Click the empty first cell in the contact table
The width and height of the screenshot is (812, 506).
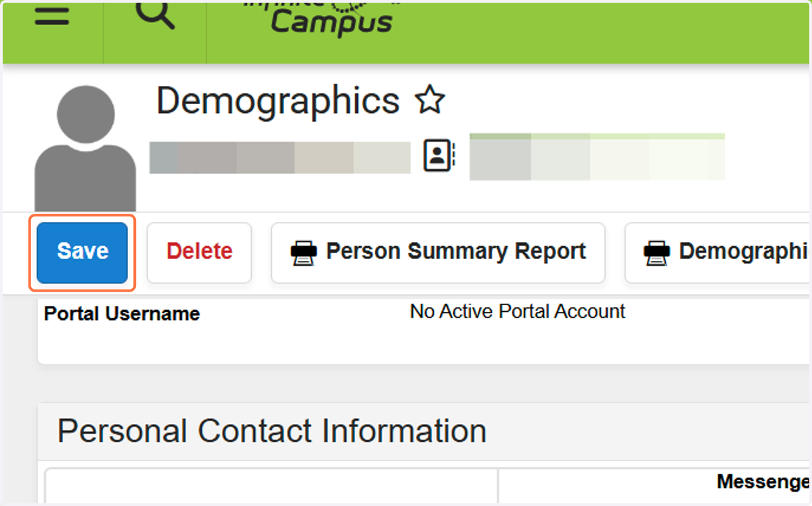[271, 486]
